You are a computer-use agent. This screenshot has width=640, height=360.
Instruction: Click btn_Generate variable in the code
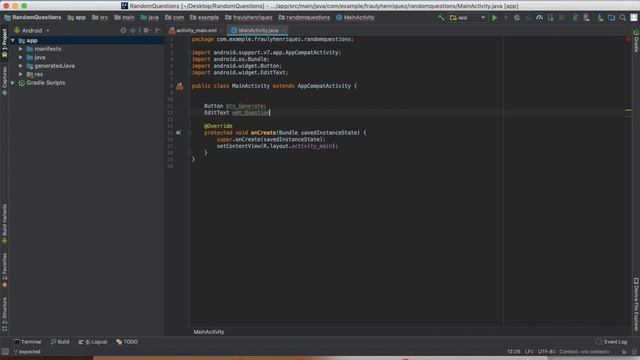(x=245, y=106)
